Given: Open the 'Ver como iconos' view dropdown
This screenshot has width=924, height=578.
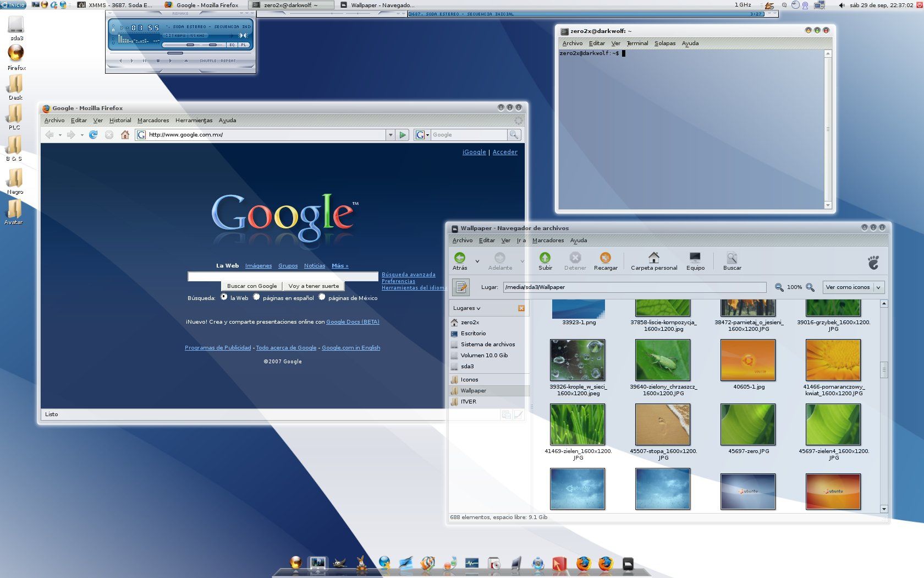Looking at the screenshot, I should [x=854, y=287].
